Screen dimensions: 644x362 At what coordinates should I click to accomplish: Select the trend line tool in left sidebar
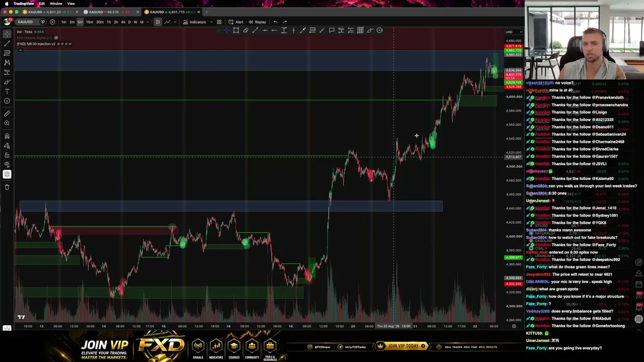[7, 43]
